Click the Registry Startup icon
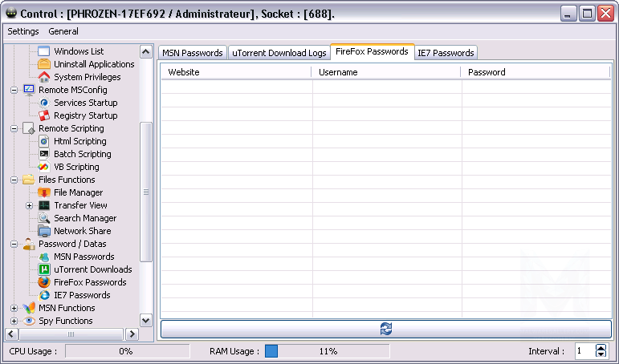 [x=44, y=115]
